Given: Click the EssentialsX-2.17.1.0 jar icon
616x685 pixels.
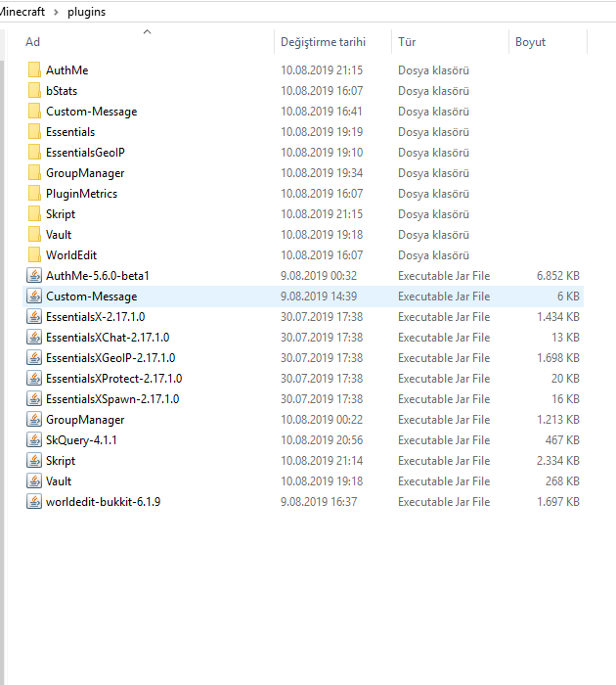Looking at the screenshot, I should pyautogui.click(x=34, y=316).
